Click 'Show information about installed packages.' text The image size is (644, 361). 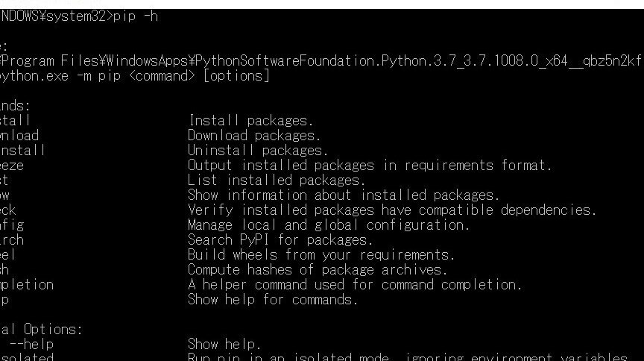point(344,195)
